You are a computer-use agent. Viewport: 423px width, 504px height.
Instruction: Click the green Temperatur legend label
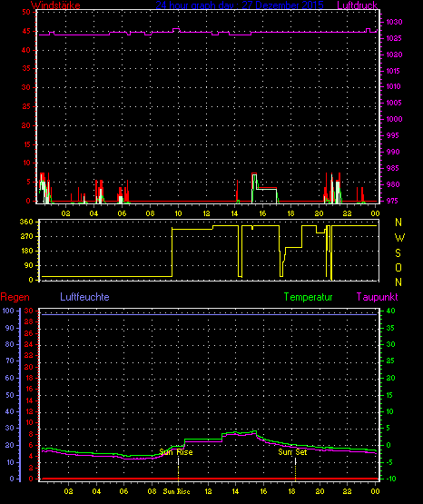coord(308,297)
